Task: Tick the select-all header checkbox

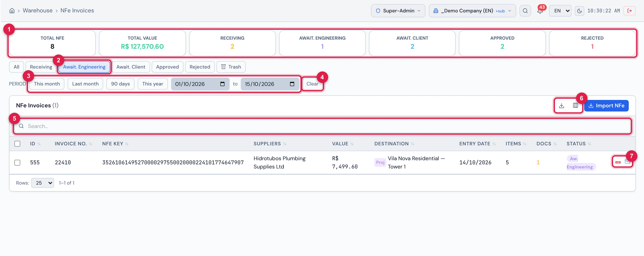Action: pos(17,144)
